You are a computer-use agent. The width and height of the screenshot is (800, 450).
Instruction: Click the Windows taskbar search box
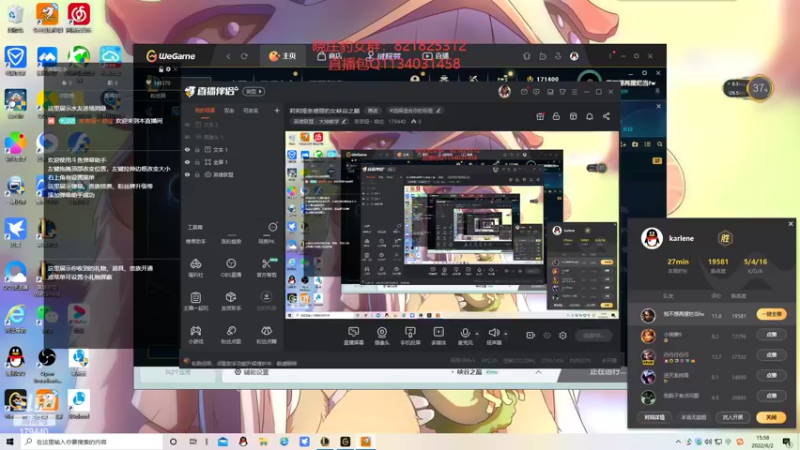click(92, 442)
